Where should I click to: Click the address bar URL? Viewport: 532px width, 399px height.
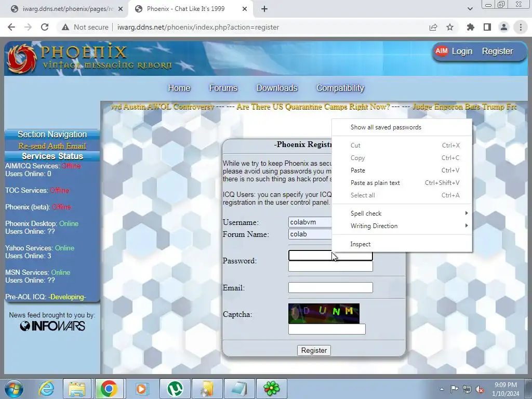198,27
